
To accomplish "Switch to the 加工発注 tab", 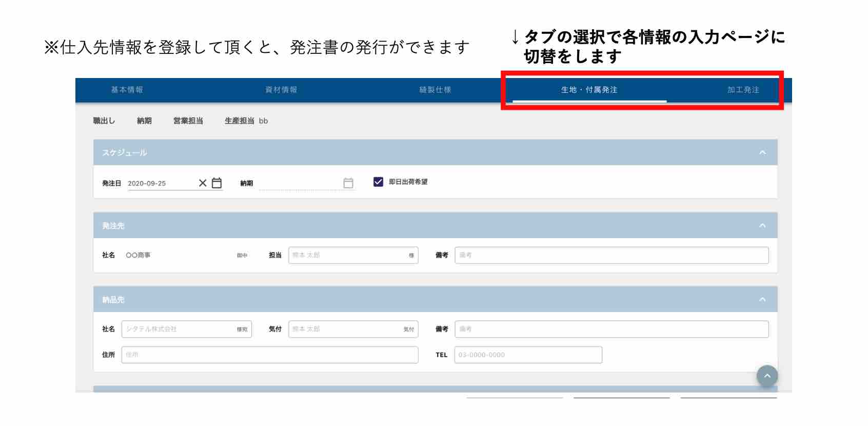I will [x=743, y=90].
